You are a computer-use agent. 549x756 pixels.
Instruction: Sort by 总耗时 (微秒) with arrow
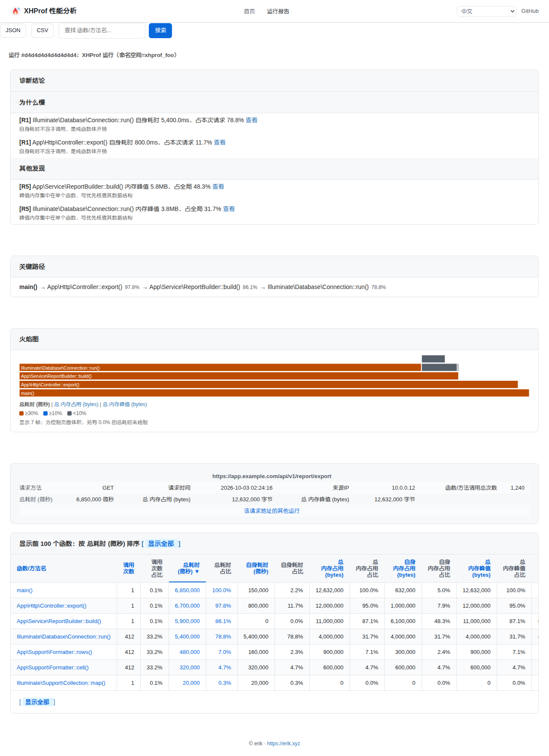(189, 568)
